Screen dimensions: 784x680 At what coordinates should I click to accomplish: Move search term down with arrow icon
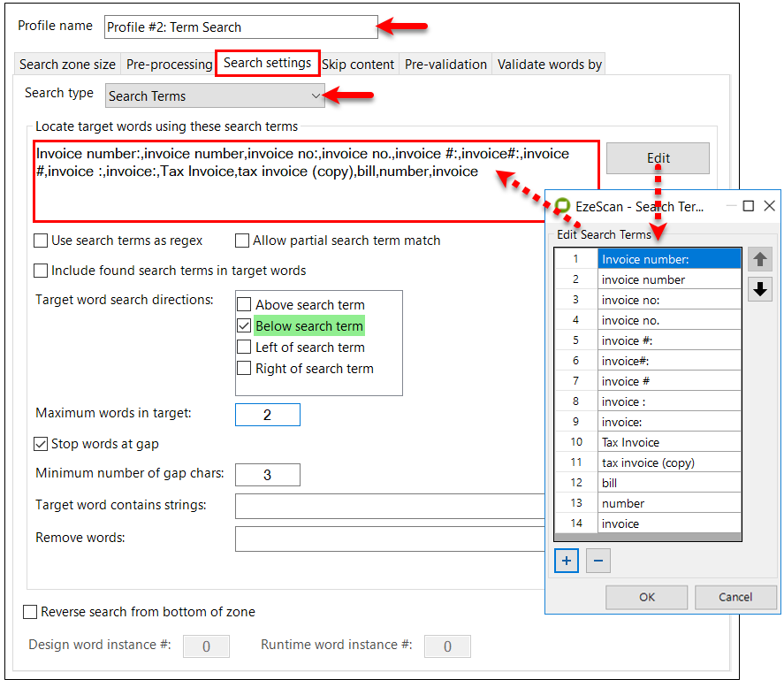tap(759, 289)
